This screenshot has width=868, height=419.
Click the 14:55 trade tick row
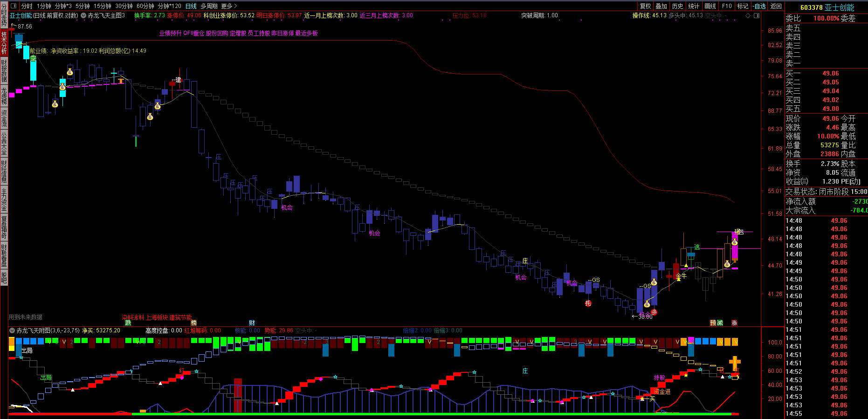coord(826,413)
